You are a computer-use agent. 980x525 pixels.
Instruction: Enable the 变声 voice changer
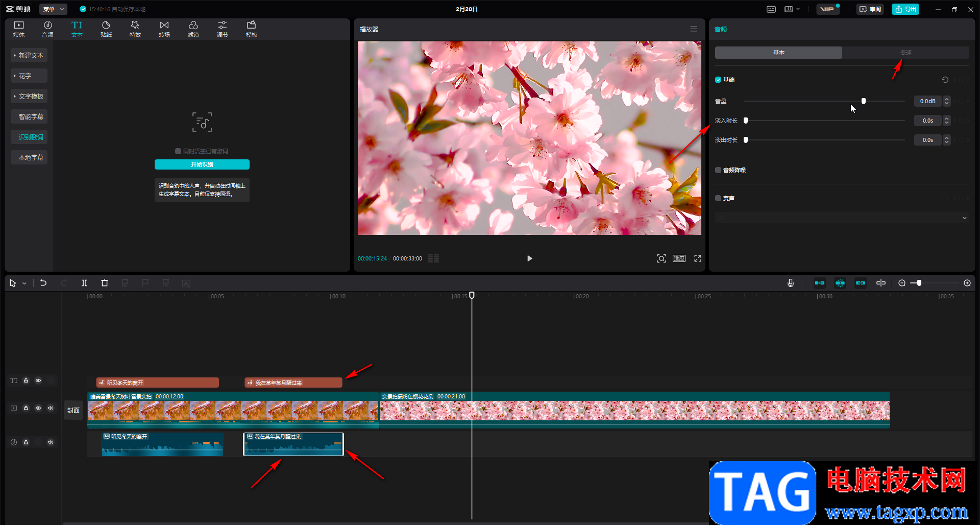[718, 198]
